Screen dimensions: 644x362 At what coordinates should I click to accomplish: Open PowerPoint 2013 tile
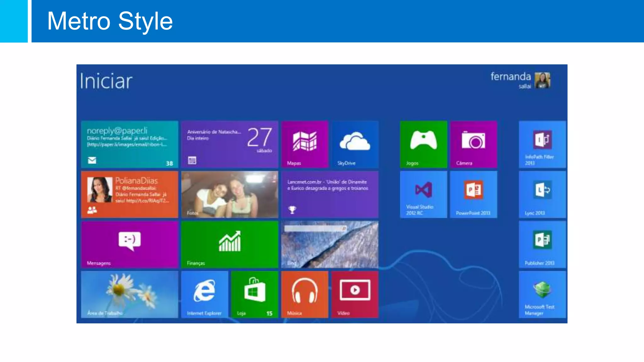click(474, 195)
